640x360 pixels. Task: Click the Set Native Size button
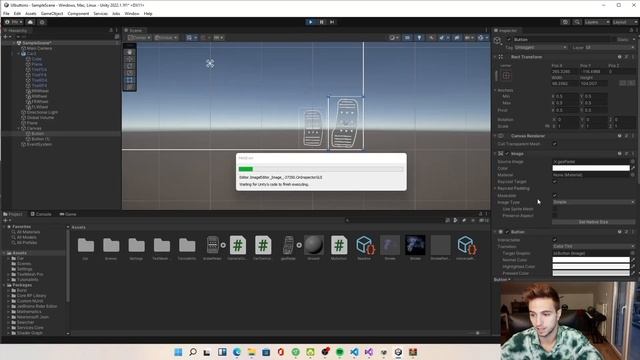click(593, 222)
